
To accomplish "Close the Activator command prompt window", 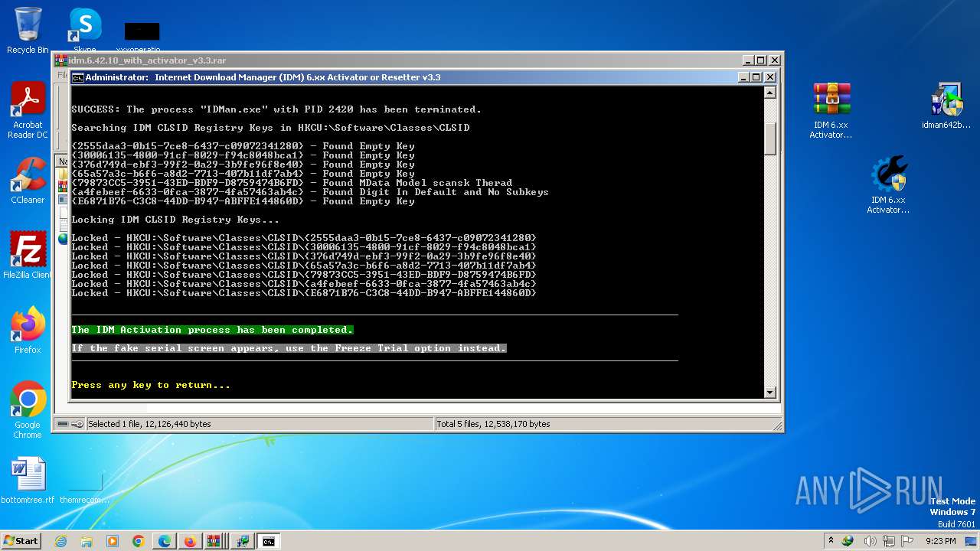I will [x=770, y=77].
